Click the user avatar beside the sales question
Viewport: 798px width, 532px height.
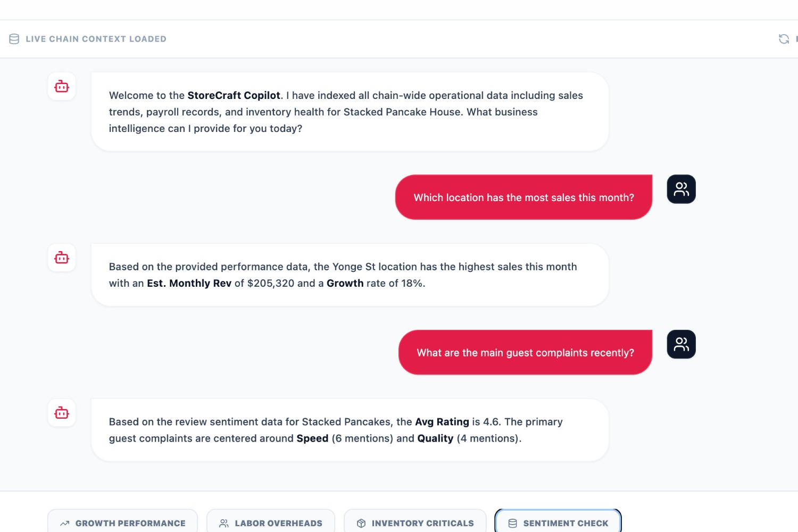click(x=681, y=189)
